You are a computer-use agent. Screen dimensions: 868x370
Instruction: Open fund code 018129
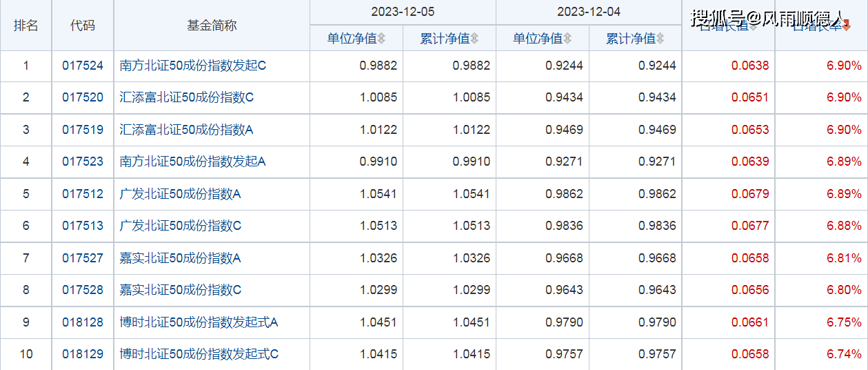[83, 354]
